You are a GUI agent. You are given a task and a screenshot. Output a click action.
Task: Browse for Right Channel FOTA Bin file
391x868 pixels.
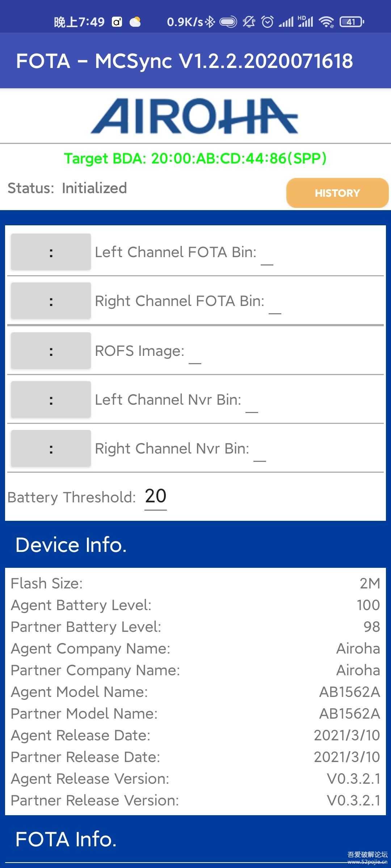click(51, 301)
